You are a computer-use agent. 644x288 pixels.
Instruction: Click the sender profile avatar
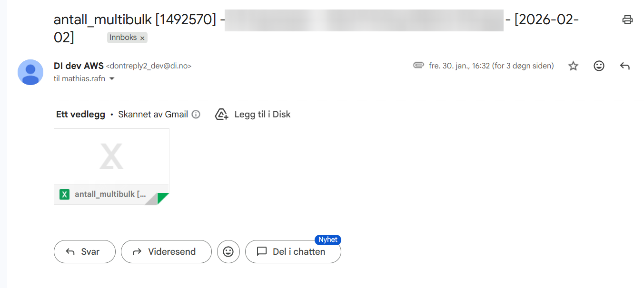click(x=30, y=72)
